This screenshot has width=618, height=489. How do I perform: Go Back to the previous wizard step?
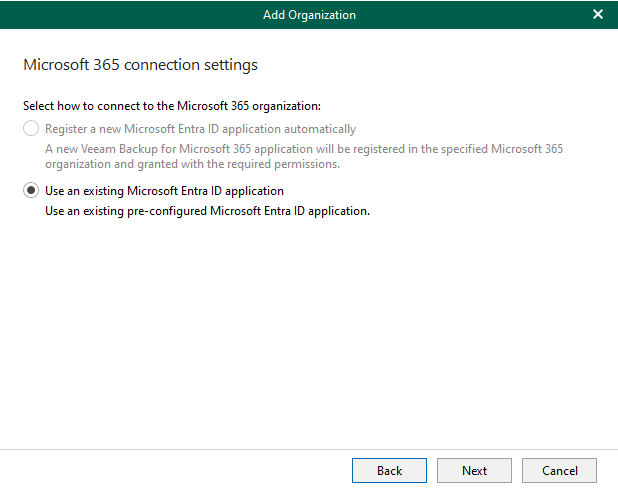[x=389, y=470]
